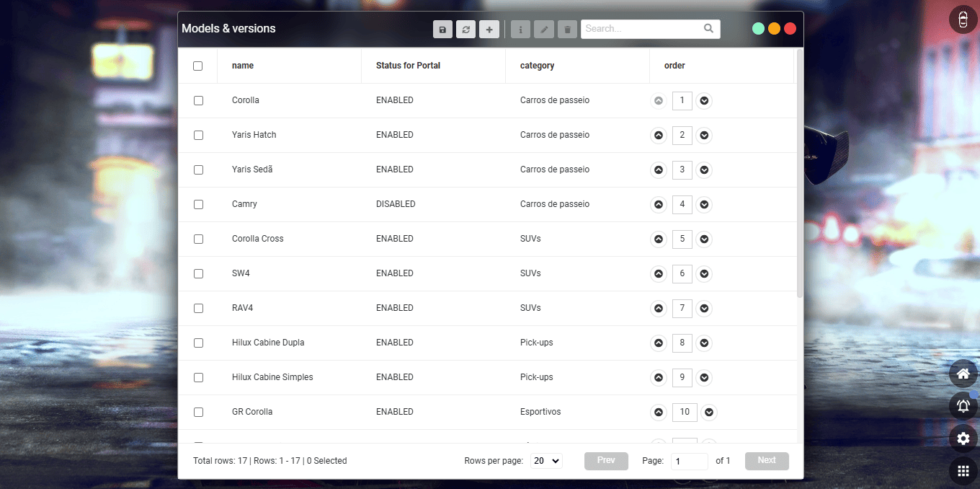The height and width of the screenshot is (489, 980).
Task: Open the home icon in sidebar
Action: pyautogui.click(x=963, y=374)
